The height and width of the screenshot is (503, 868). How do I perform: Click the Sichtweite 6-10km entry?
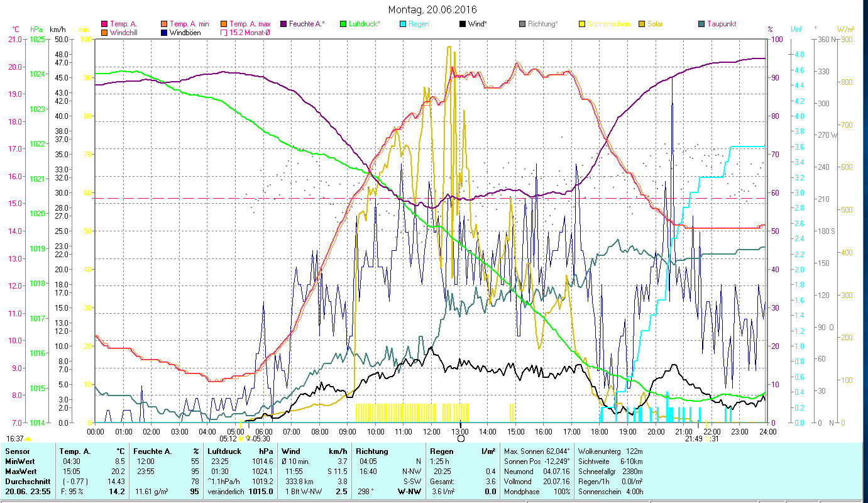tap(610, 462)
